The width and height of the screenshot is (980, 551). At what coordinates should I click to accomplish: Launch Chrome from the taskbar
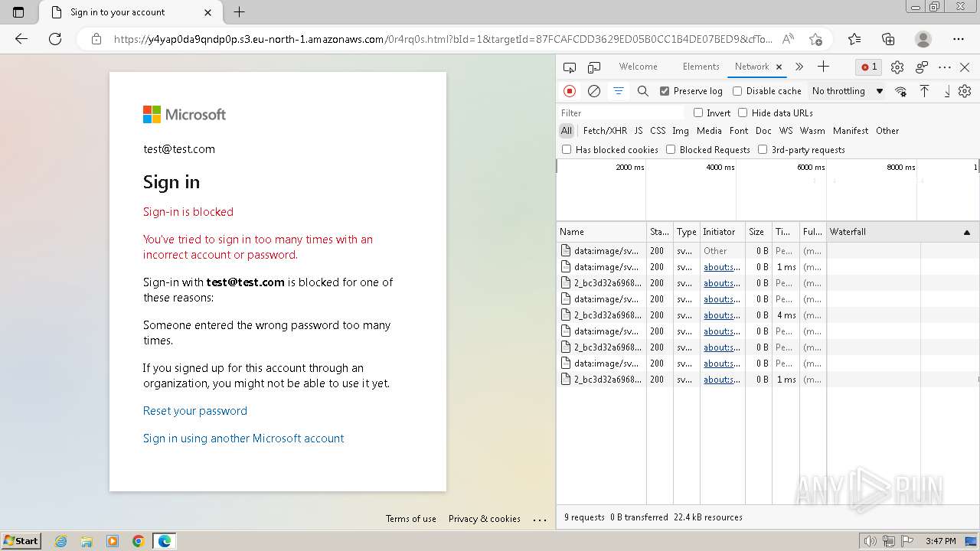138,541
